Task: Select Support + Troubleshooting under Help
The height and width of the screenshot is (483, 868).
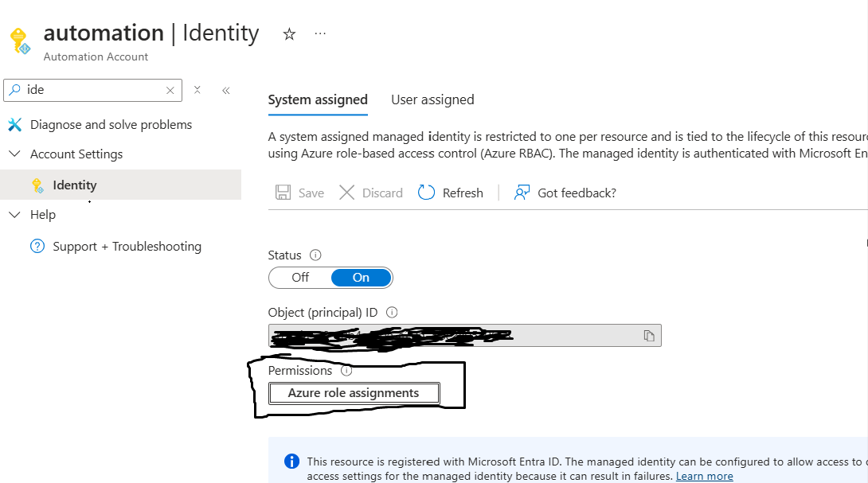Action: (125, 246)
